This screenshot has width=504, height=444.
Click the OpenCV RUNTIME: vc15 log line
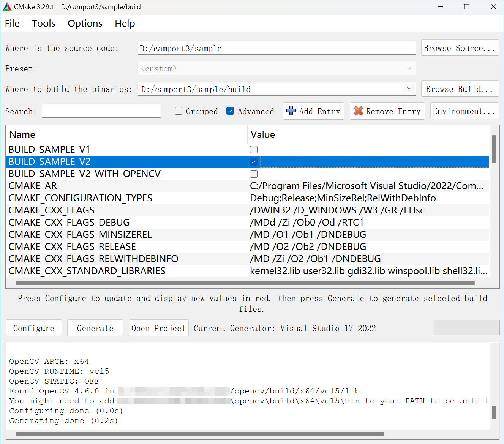point(59,371)
